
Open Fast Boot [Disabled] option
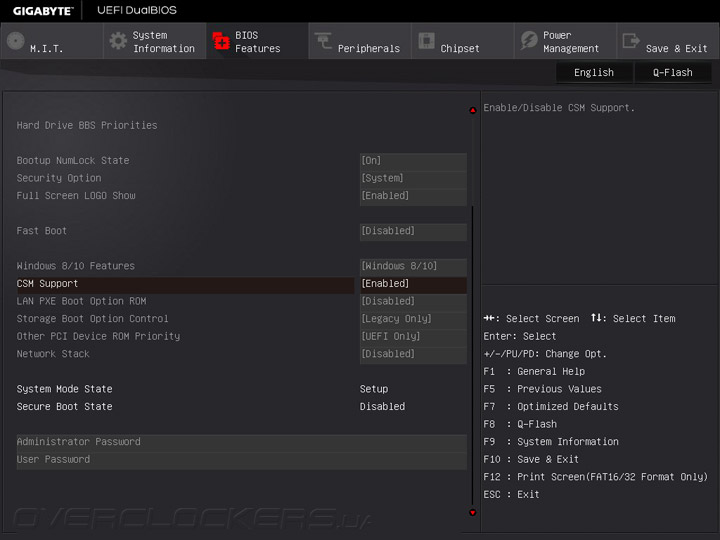click(413, 231)
